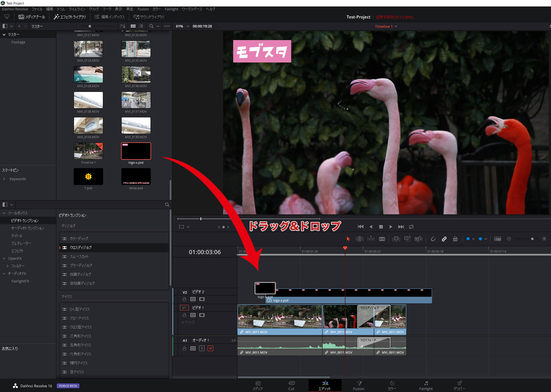Mute the Audio 1 track
Screen dimensions: 551x392
pos(210,348)
